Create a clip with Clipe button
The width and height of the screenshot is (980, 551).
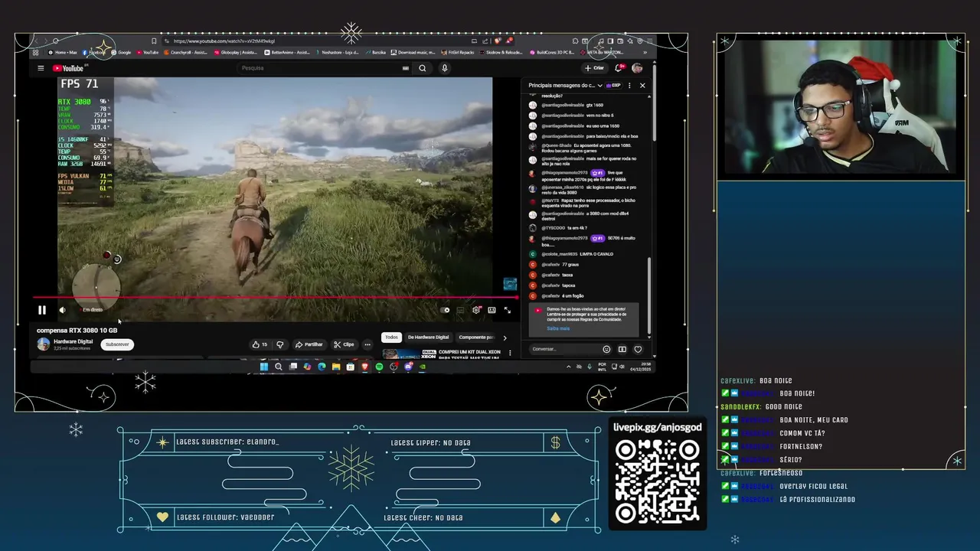344,344
